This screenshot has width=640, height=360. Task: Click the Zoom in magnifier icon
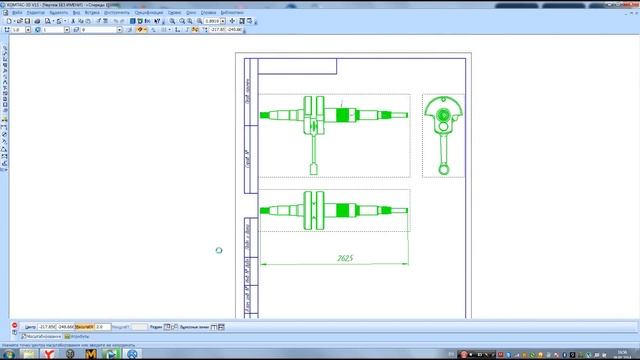(182, 21)
